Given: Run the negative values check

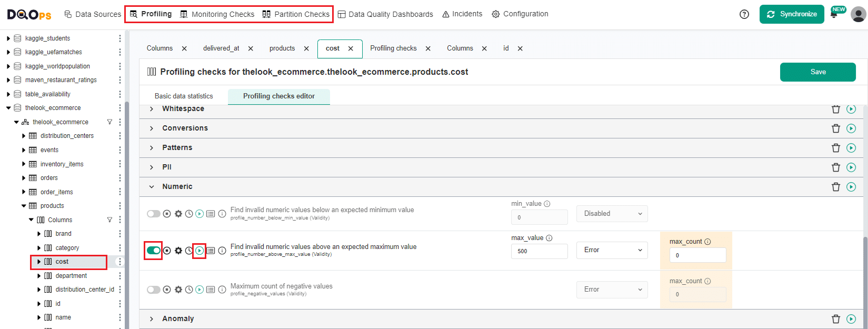Looking at the screenshot, I should pos(199,290).
